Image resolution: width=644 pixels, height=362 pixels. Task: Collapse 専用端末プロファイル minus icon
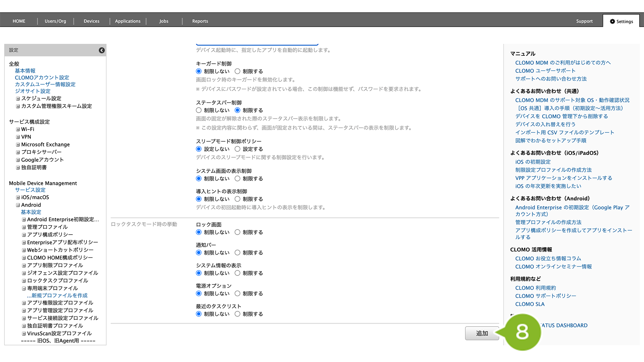(24, 289)
